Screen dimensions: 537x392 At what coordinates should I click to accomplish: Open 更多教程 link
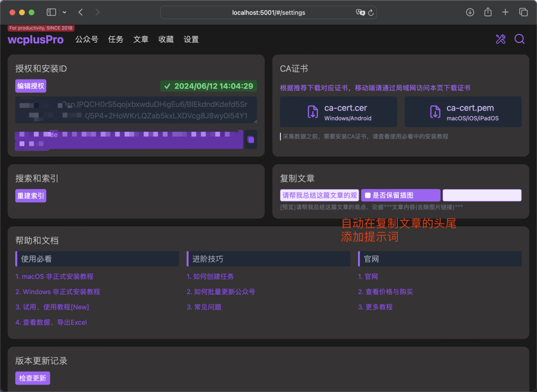[x=375, y=307]
